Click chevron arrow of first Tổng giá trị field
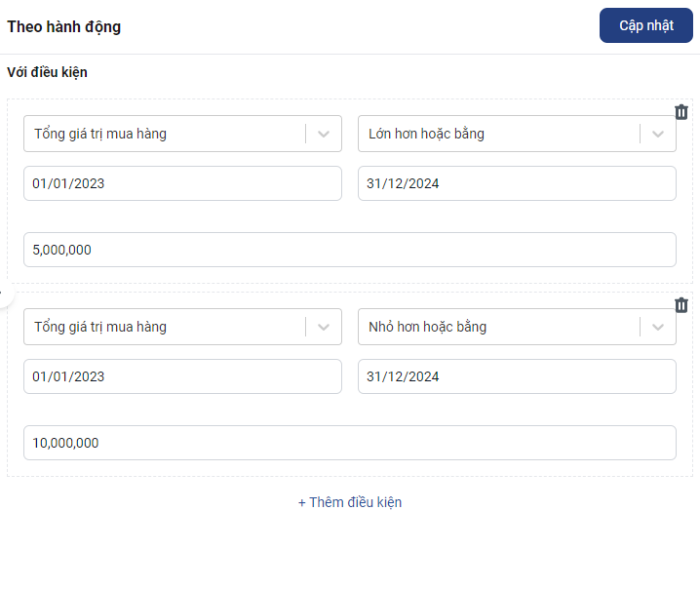 [324, 134]
